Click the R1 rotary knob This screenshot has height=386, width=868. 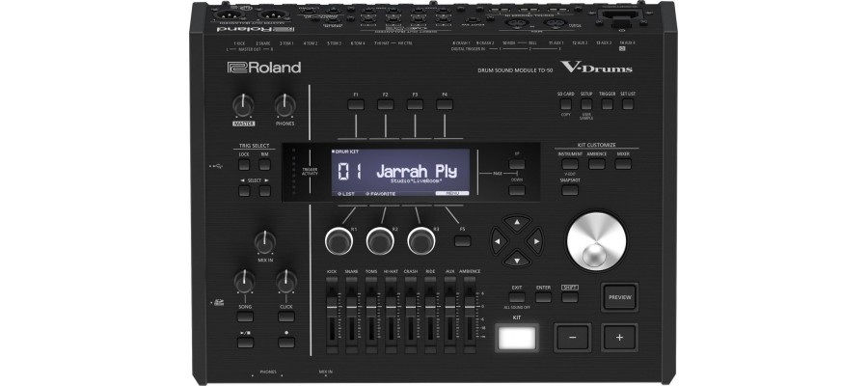click(339, 241)
